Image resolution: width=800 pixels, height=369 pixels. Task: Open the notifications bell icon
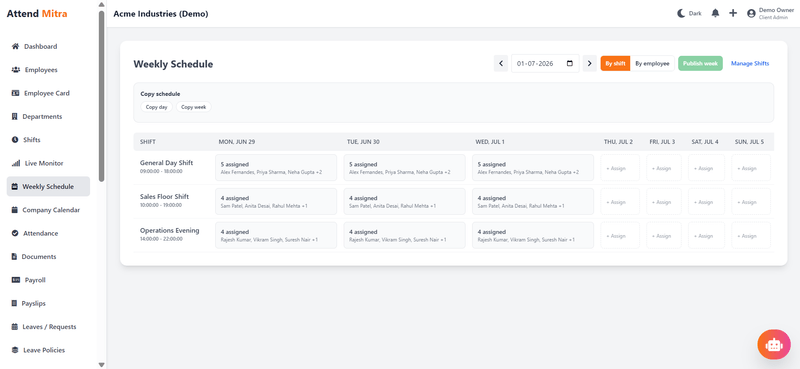715,13
